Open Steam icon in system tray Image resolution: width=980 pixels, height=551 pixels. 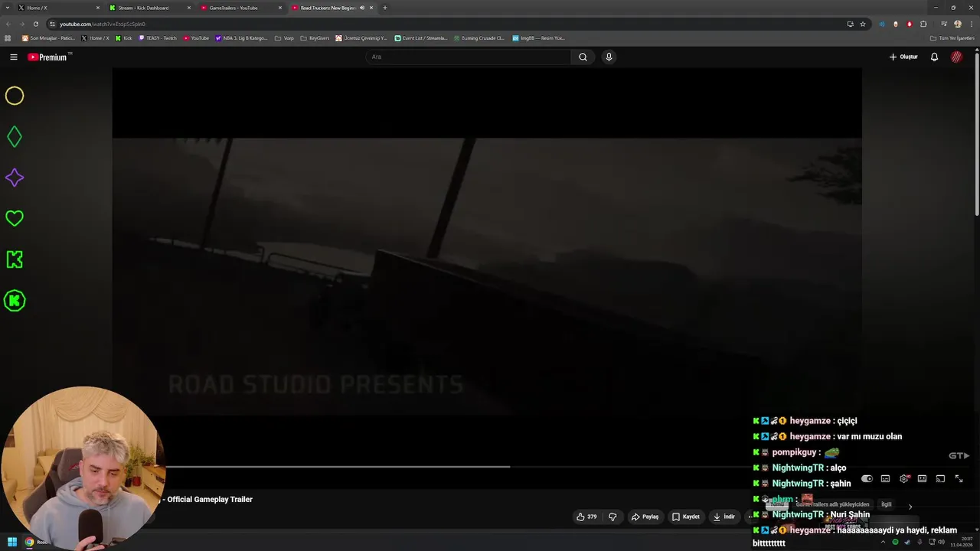click(907, 542)
